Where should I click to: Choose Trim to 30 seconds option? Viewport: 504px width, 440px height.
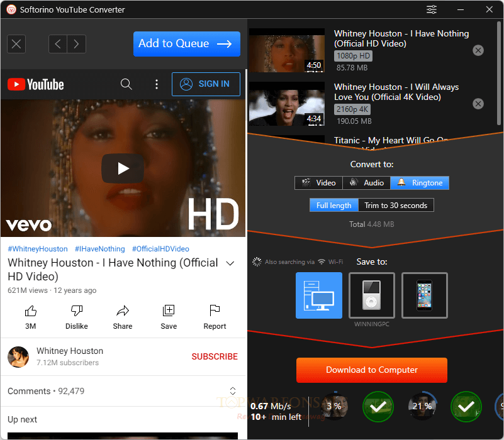[396, 205]
